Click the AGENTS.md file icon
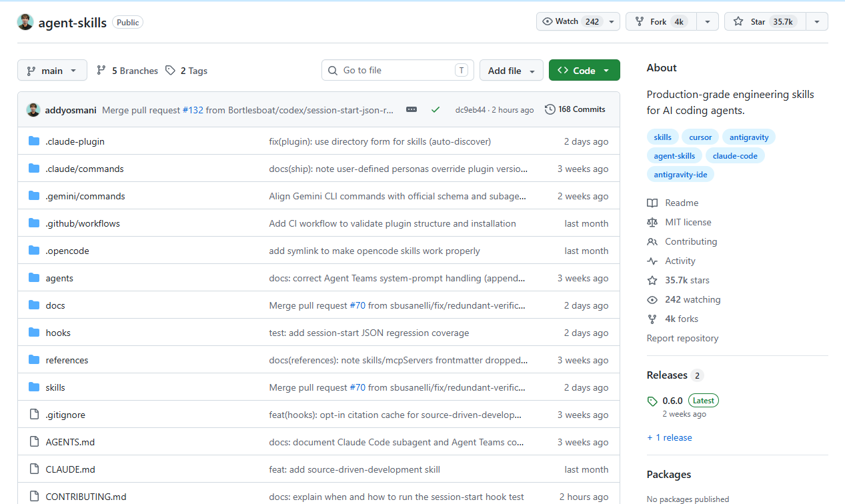This screenshot has width=845, height=504. tap(34, 442)
